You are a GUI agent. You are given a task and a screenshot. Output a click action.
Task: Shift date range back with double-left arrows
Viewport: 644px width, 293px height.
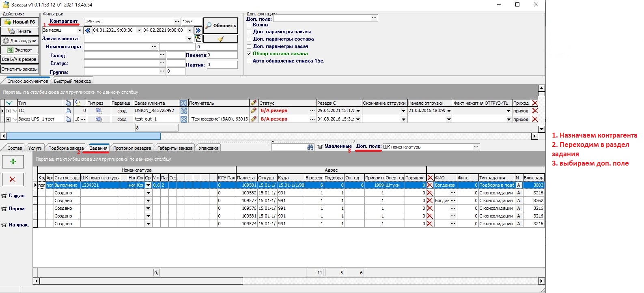[88, 30]
